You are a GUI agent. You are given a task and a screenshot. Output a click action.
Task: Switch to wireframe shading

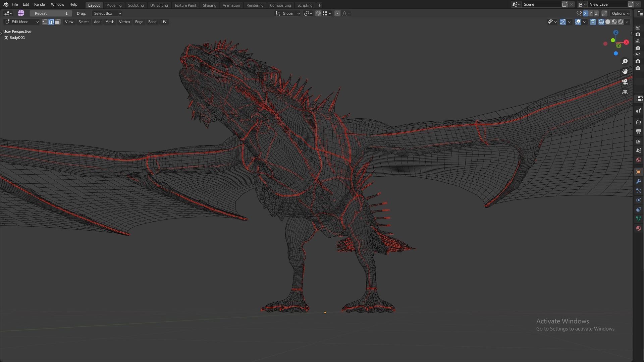601,22
